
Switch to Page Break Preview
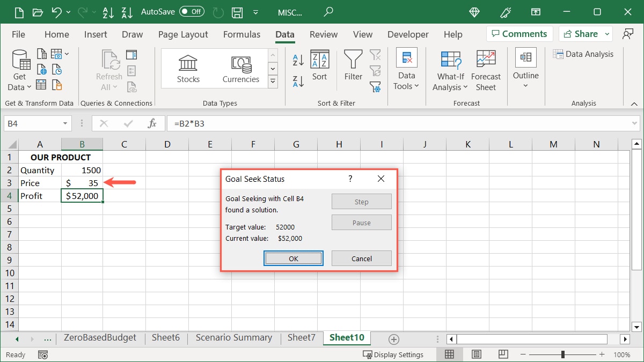tap(503, 354)
